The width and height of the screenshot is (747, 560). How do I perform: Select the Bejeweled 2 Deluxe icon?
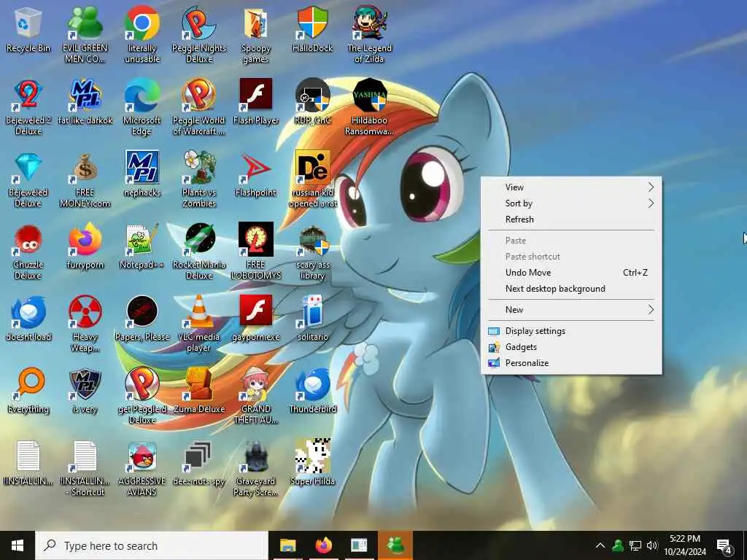[x=28, y=106]
